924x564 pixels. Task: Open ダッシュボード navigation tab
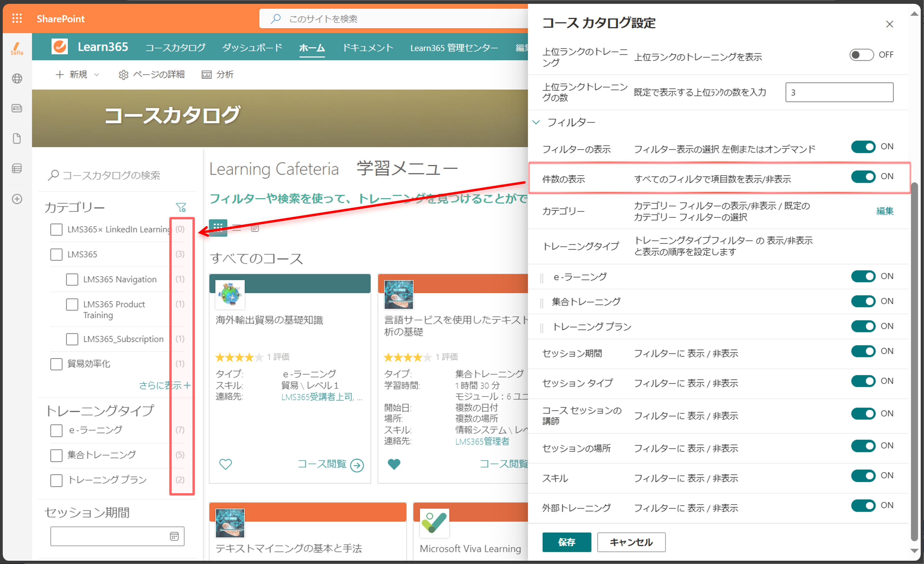[x=252, y=48]
